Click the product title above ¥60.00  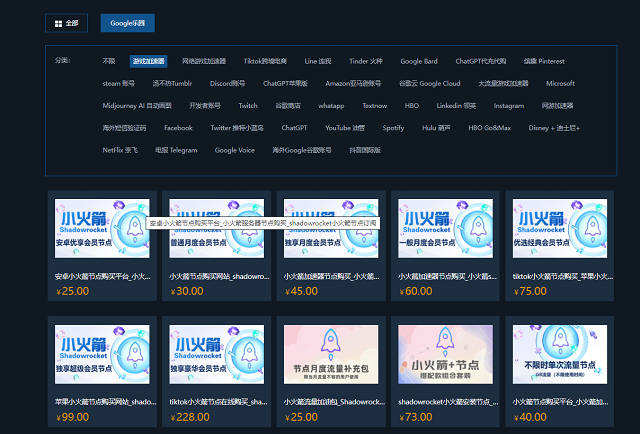tap(447, 276)
